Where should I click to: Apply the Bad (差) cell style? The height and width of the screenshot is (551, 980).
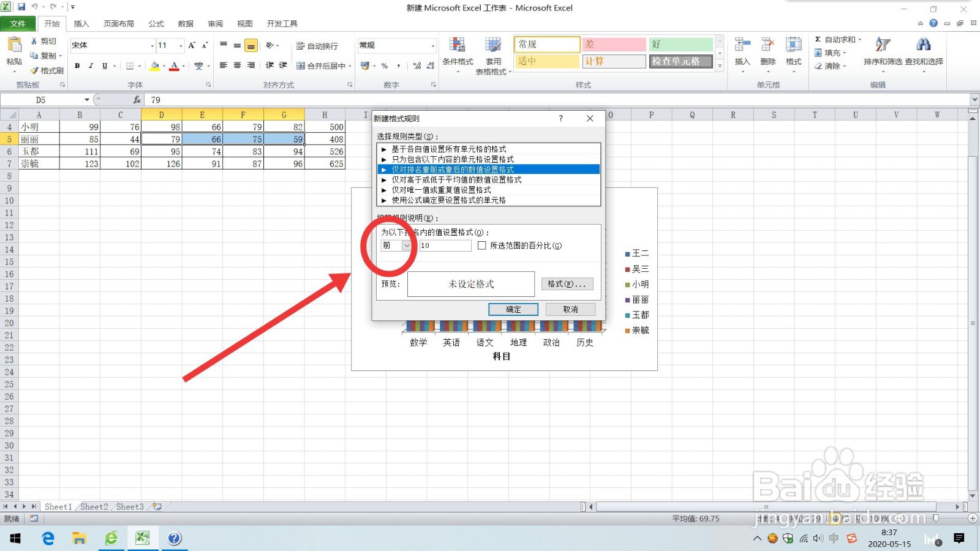pos(614,44)
